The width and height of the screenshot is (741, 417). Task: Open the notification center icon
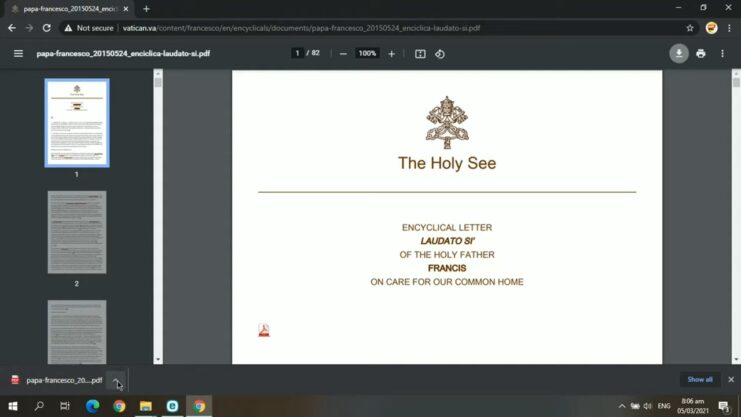pyautogui.click(x=724, y=406)
